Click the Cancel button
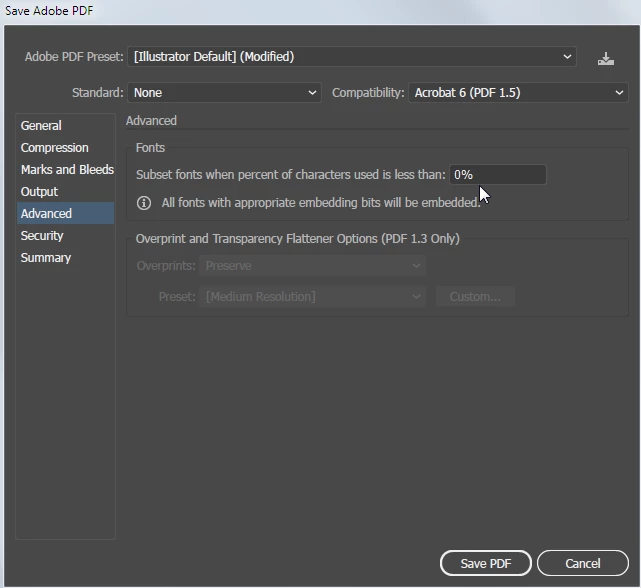This screenshot has height=588, width=641. tap(583, 563)
